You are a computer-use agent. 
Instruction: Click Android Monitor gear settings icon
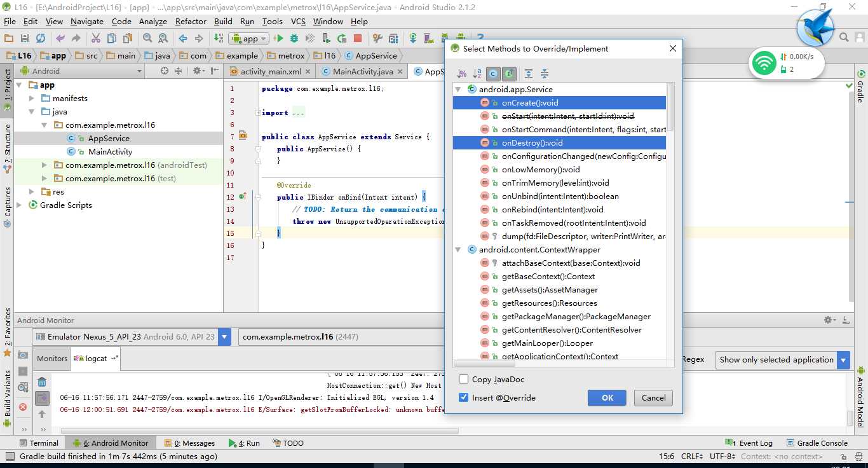pyautogui.click(x=830, y=320)
